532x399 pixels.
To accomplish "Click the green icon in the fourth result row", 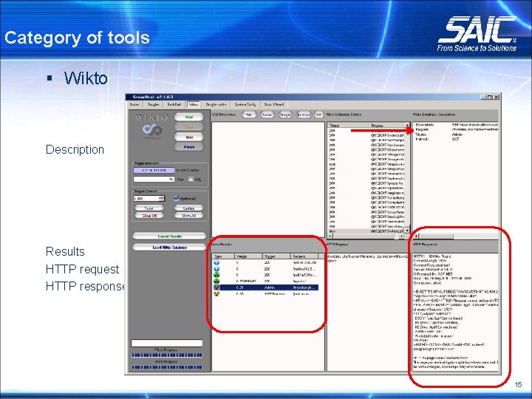I will pyautogui.click(x=216, y=281).
